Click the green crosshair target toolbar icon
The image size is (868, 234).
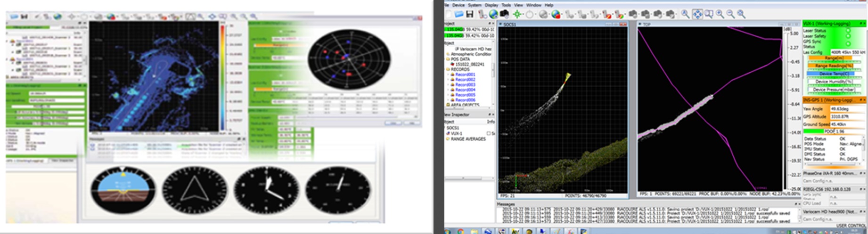(517, 15)
